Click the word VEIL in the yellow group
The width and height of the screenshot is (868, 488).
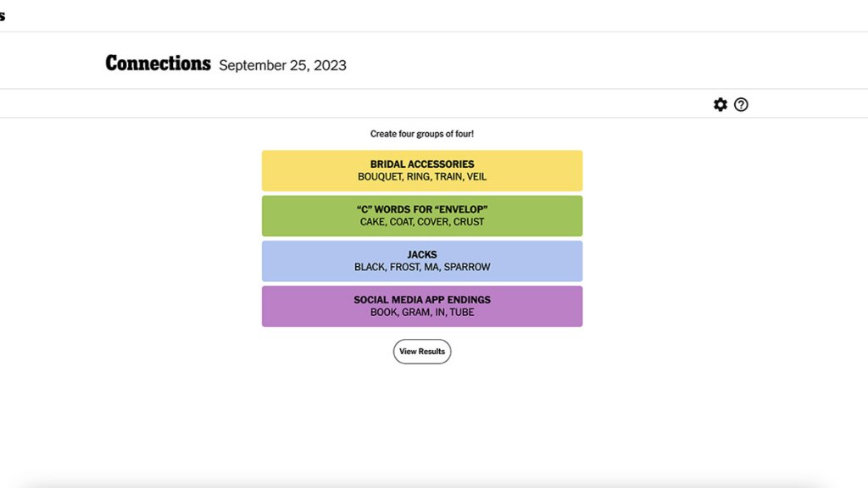pyautogui.click(x=476, y=177)
